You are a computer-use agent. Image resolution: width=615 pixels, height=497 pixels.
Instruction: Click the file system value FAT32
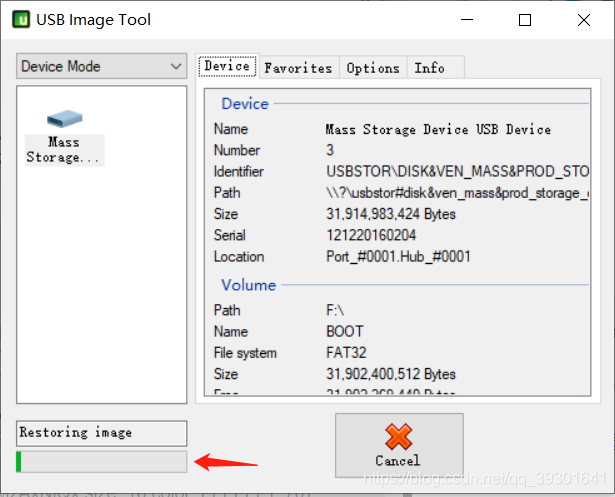click(346, 353)
